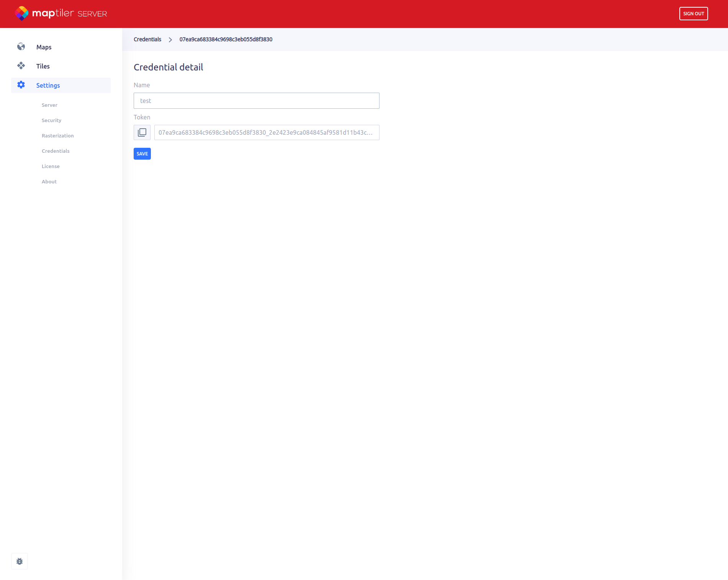Open the Tiles section

43,66
